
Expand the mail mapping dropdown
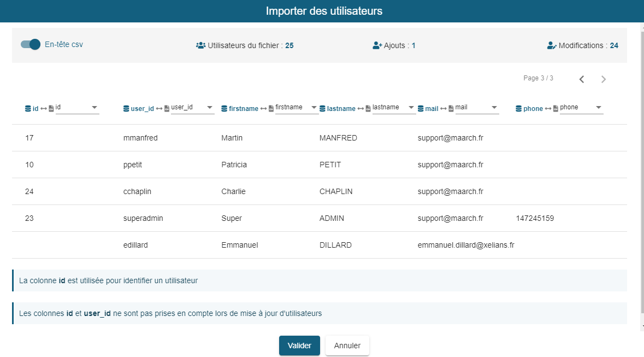pyautogui.click(x=477, y=108)
